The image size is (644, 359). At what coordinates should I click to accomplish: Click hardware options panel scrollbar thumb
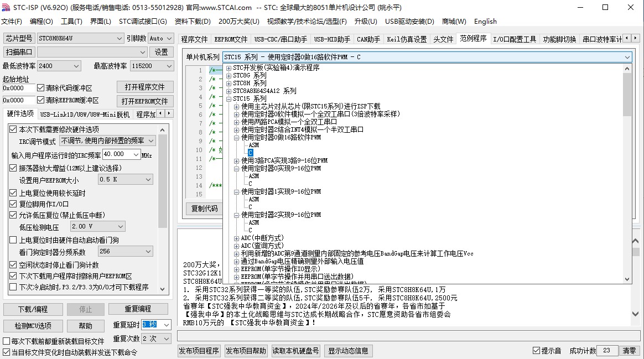coord(162,181)
